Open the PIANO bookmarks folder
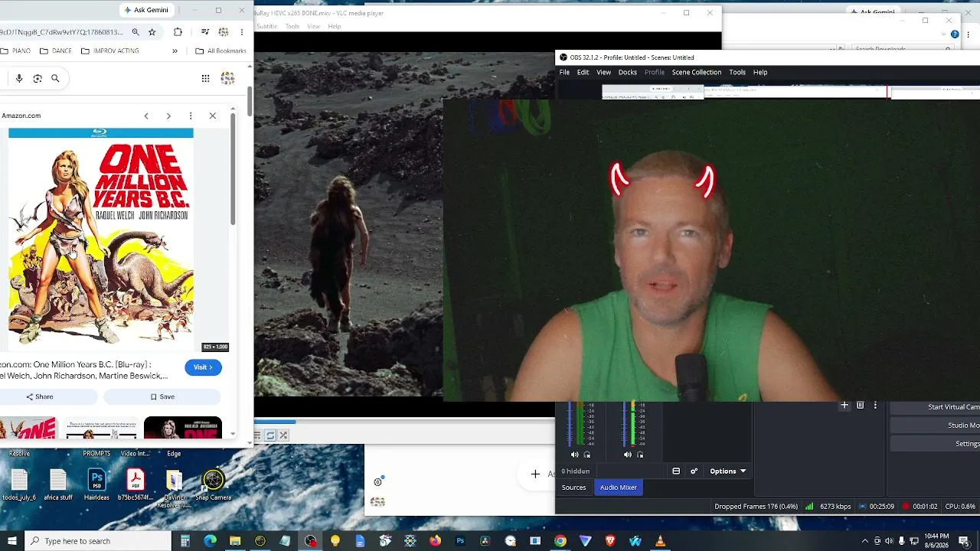 click(16, 51)
